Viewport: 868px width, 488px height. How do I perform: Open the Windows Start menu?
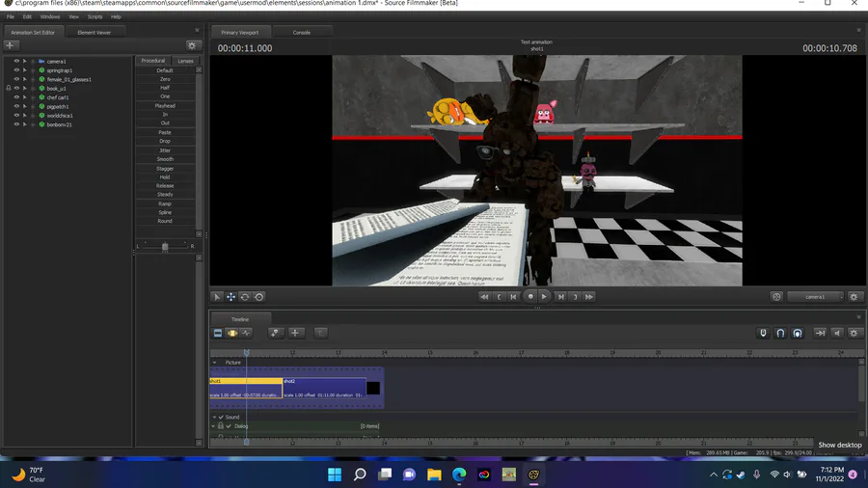point(335,474)
